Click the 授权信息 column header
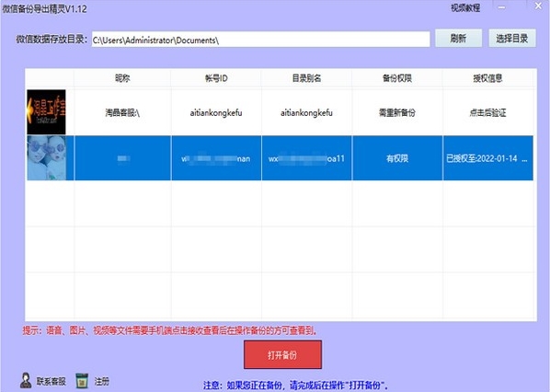 487,78
